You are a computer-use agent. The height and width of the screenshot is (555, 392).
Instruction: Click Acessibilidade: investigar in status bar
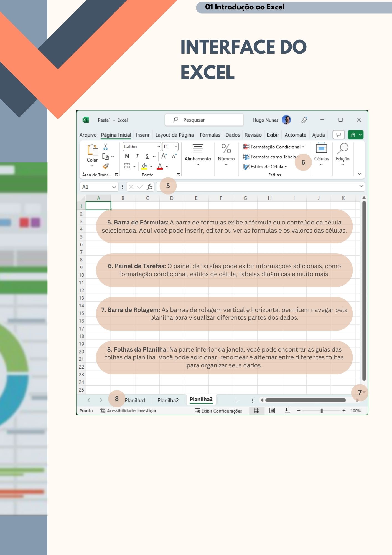tap(128, 411)
